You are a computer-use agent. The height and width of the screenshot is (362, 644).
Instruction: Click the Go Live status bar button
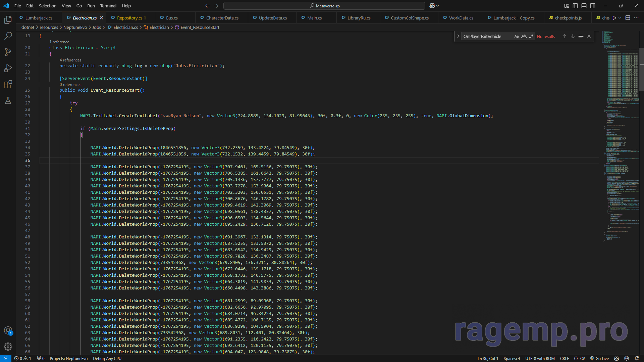click(599, 358)
